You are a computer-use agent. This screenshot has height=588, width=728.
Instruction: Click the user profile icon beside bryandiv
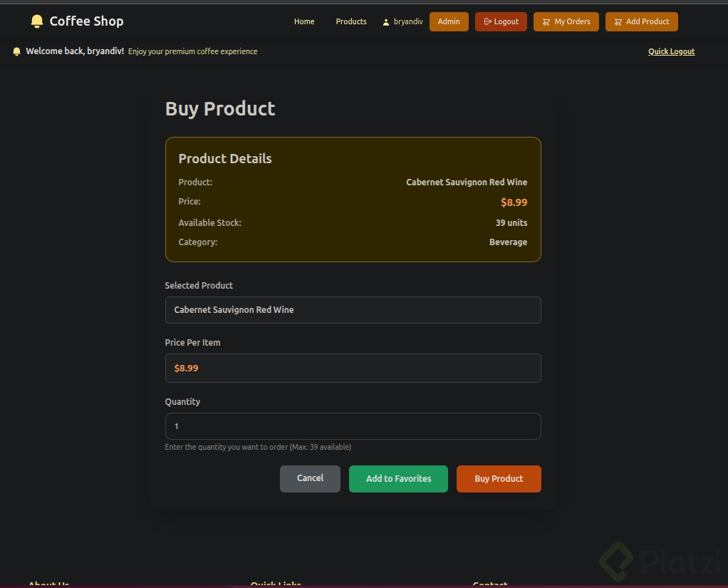[386, 22]
